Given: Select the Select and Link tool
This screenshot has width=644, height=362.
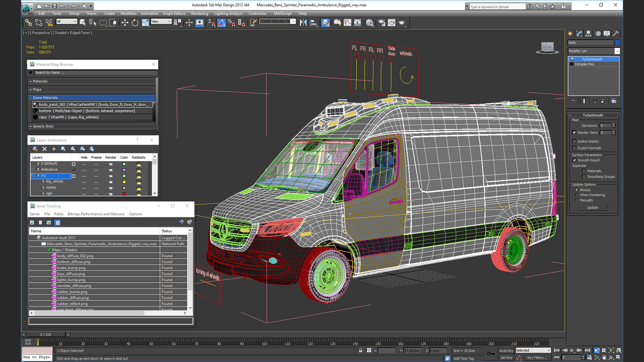Looking at the screenshot, I should (x=29, y=22).
